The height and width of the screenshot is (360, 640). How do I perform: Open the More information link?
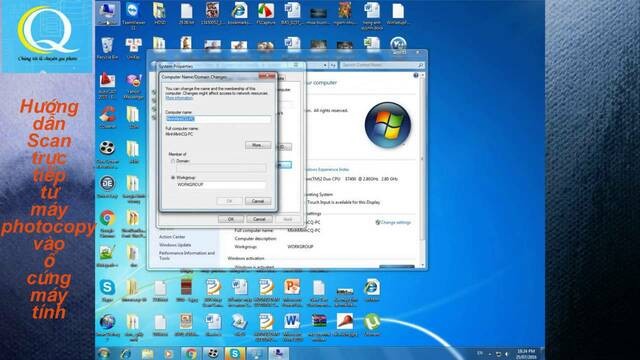[x=179, y=98]
